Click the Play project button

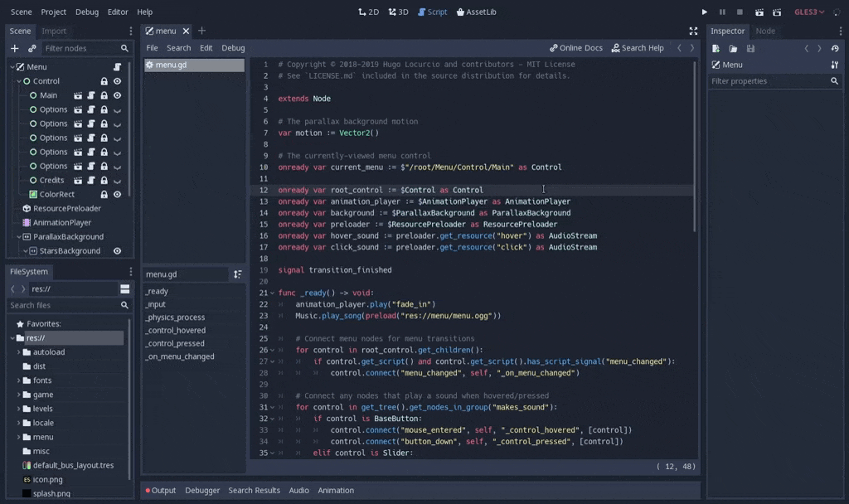click(x=704, y=12)
